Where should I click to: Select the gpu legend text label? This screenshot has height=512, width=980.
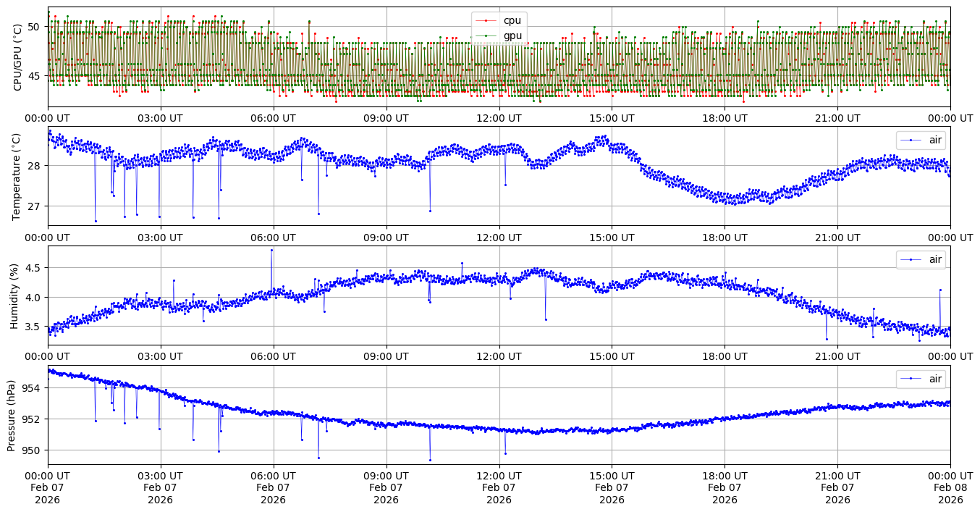[x=512, y=35]
